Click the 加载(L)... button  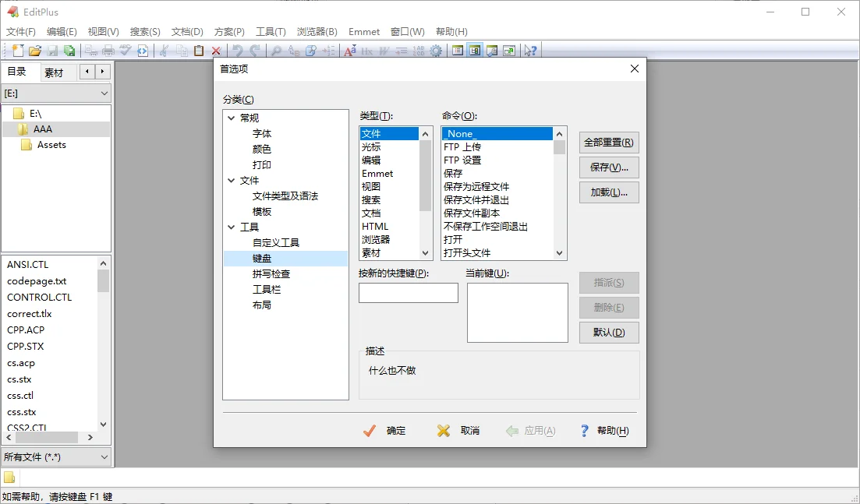(x=609, y=193)
